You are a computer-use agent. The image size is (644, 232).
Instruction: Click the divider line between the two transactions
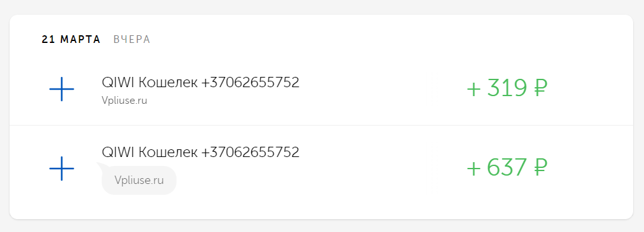pyautogui.click(x=321, y=125)
